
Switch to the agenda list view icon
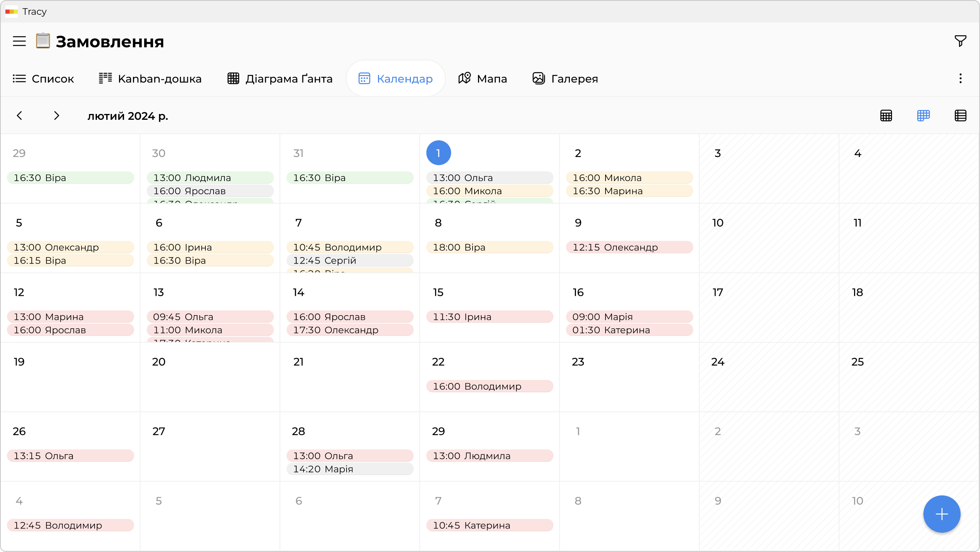(x=960, y=116)
